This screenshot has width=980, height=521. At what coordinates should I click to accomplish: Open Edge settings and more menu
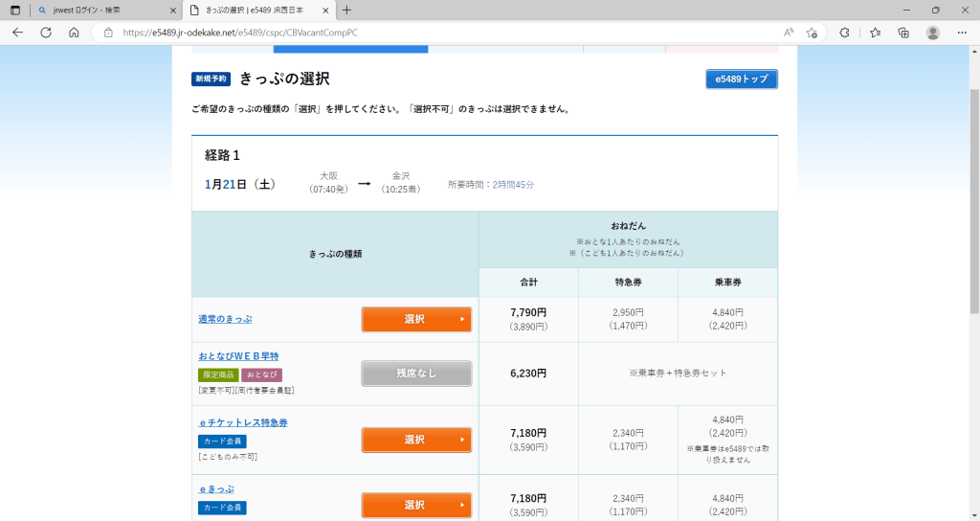pos(963,32)
